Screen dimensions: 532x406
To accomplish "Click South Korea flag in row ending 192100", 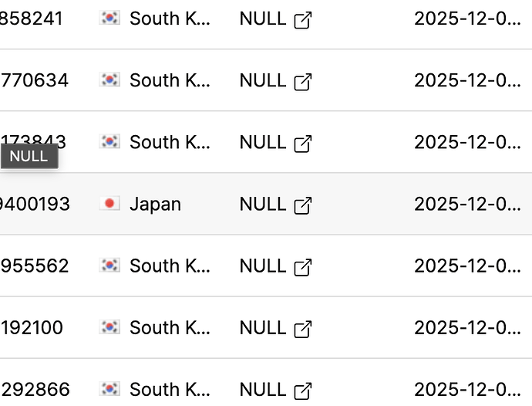I will tap(110, 327).
